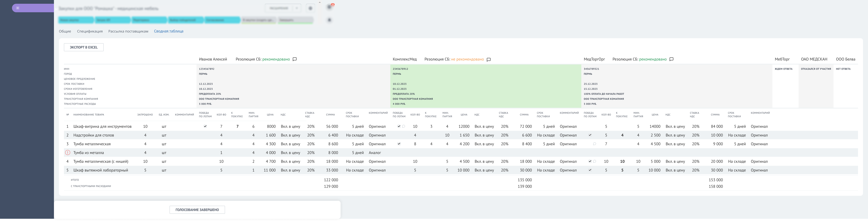Toggle МедТоргОрг lot win for Надстройки для столов
Screen dimensions: 868x222
click(590, 135)
